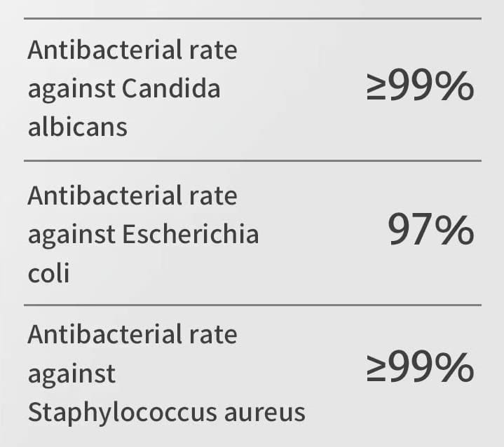Viewport: 504px width, 447px height.
Task: Click "Antibacterial rate" text in the first row
Action: point(132,50)
